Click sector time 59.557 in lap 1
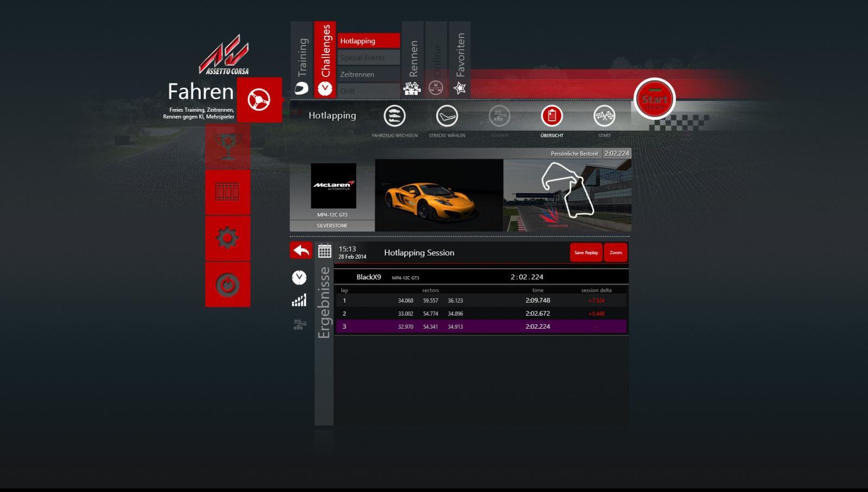 click(x=430, y=301)
